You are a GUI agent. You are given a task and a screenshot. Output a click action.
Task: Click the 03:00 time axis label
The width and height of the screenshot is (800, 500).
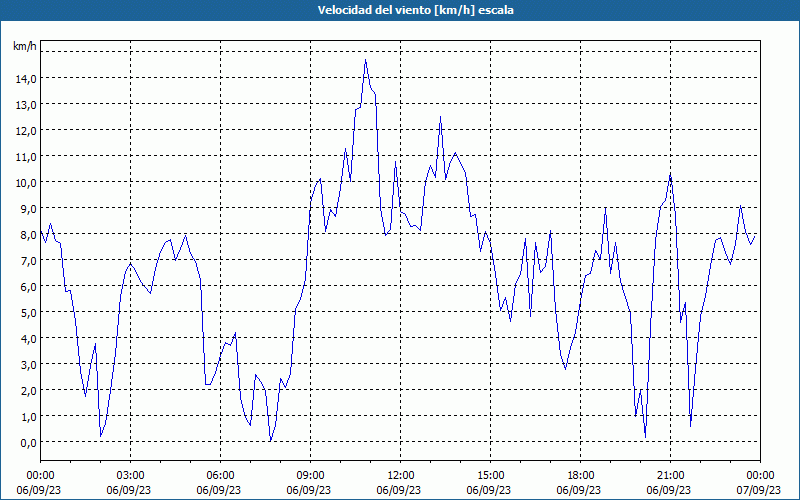tap(130, 476)
